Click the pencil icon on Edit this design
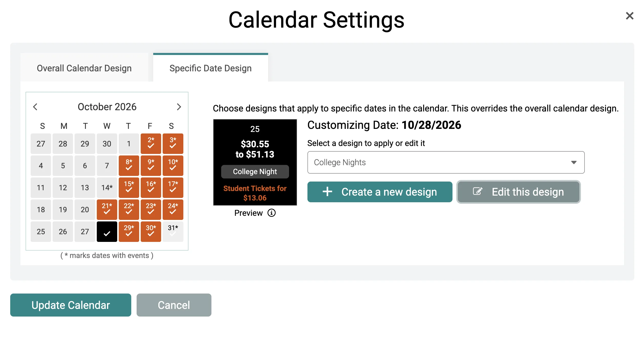 coord(478,191)
